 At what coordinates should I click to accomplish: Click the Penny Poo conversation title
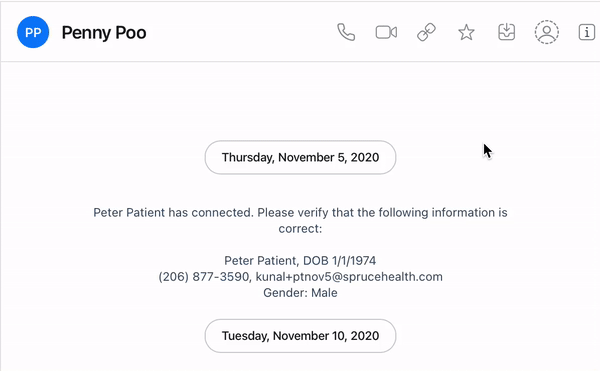[104, 33]
